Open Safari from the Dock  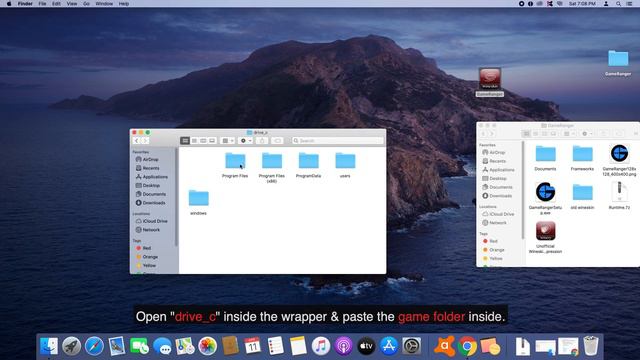click(x=94, y=347)
